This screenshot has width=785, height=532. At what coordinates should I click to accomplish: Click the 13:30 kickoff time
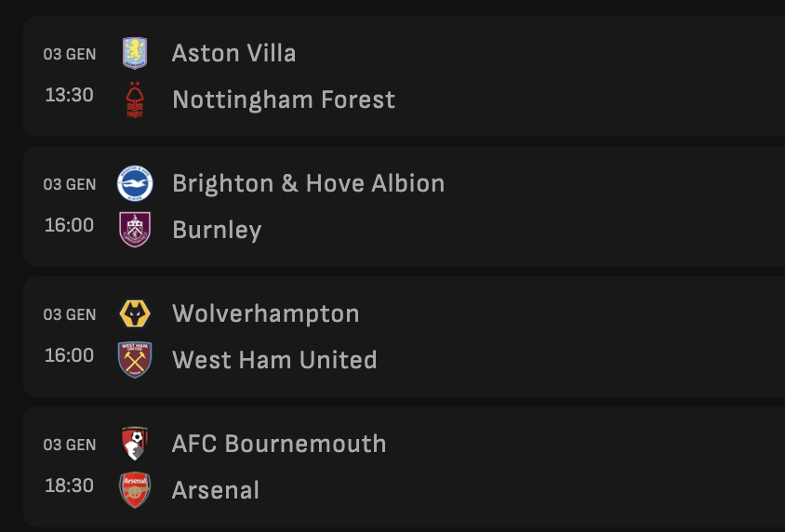pyautogui.click(x=69, y=95)
